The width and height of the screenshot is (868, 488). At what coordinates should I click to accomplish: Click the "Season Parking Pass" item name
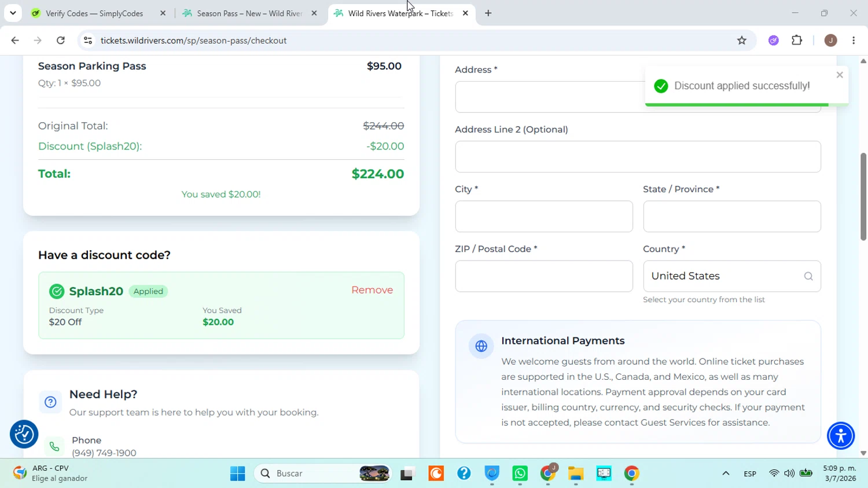92,66
